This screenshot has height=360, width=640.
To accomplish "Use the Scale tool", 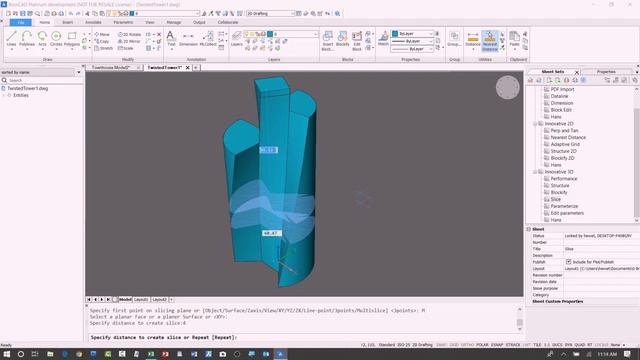I will [x=126, y=48].
